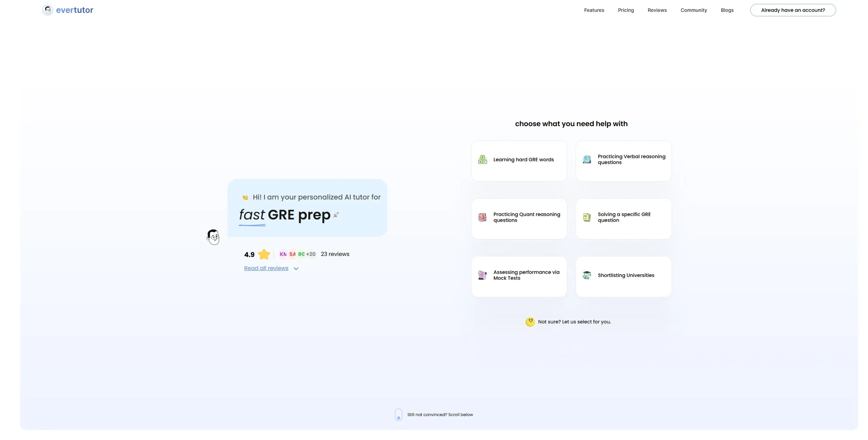Open the Blogs nav link
868x440 pixels.
click(727, 10)
